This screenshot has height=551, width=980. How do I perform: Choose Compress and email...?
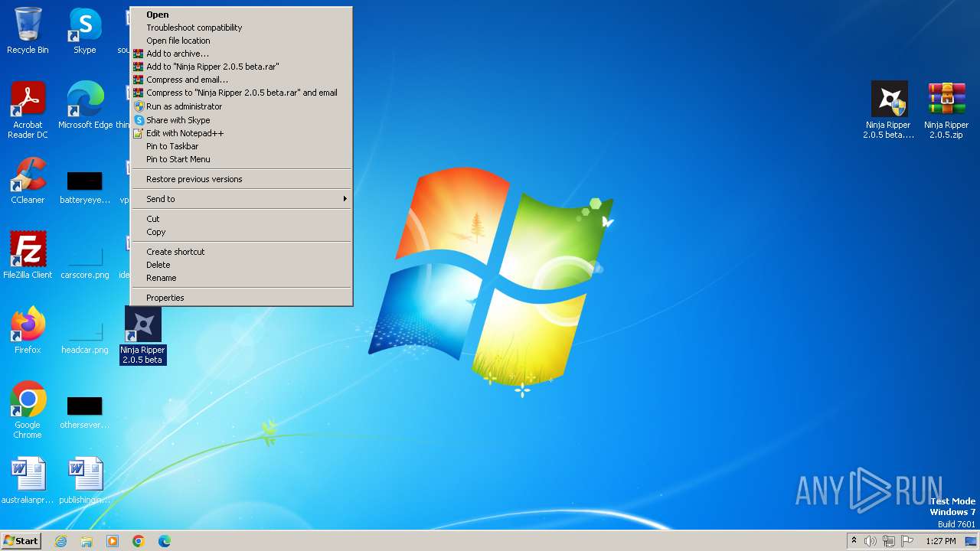(241, 80)
